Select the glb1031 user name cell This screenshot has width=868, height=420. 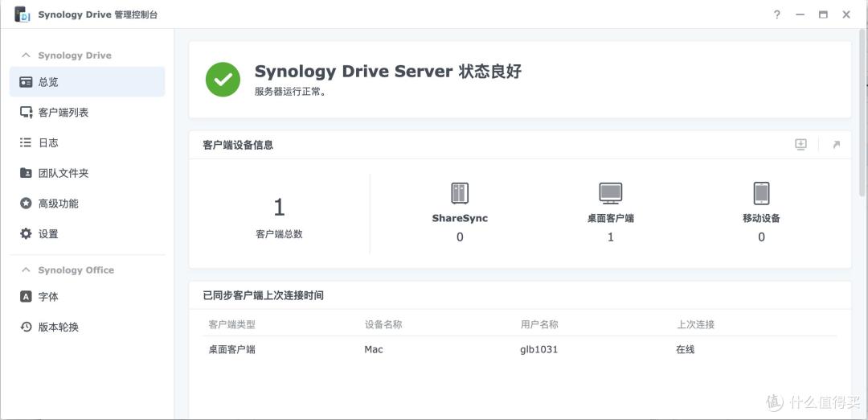click(x=539, y=350)
